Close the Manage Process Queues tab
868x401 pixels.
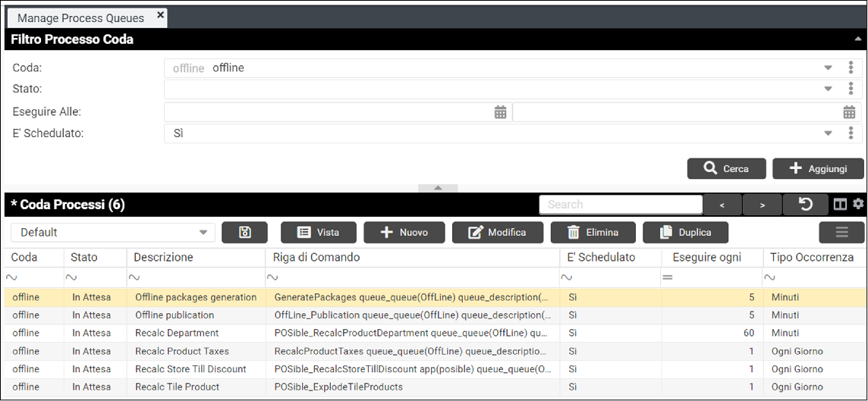tap(160, 16)
